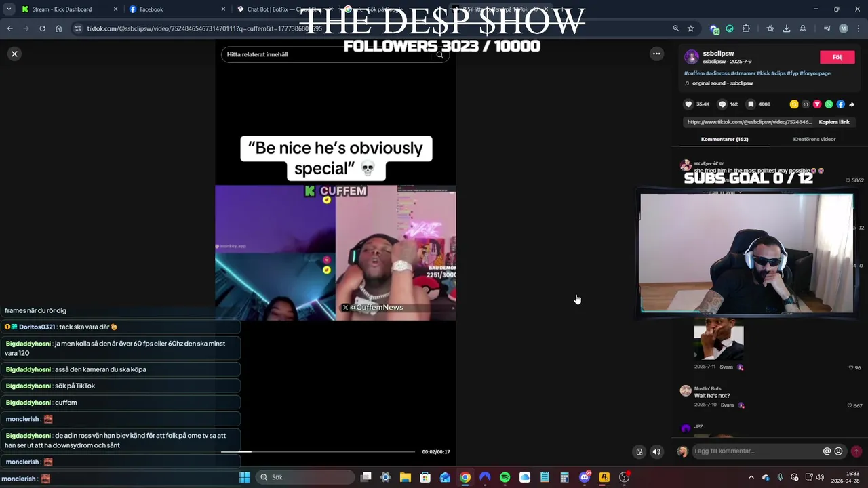Click the 'Kopiera länk' button
Screen dimensions: 868x488
pos(834,122)
